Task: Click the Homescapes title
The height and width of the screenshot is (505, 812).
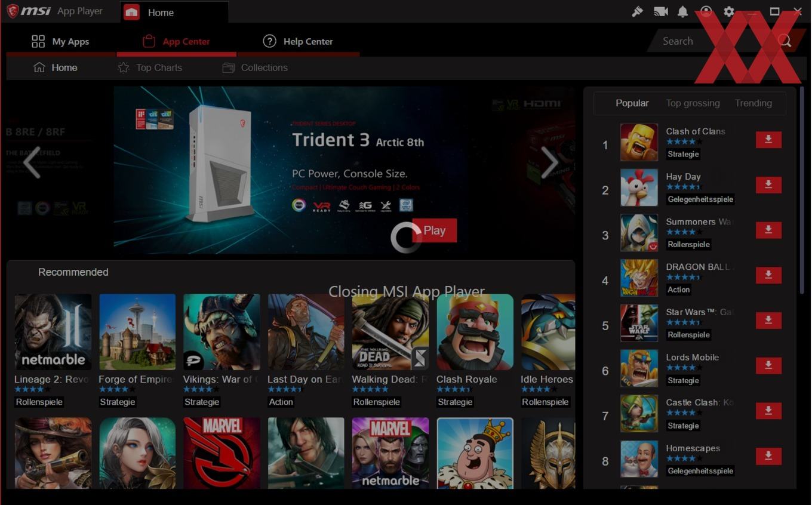Action: (693, 448)
